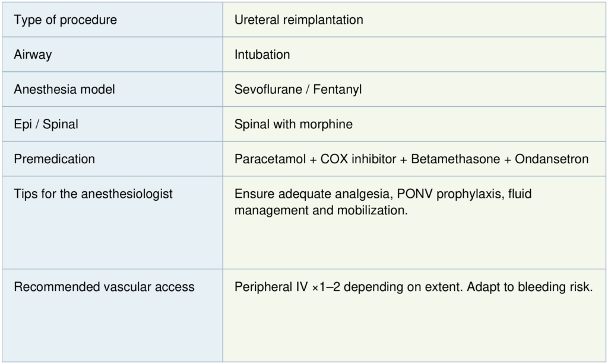The height and width of the screenshot is (364, 608).
Task: Click the "Type of procedure" label cell
Action: (65, 20)
